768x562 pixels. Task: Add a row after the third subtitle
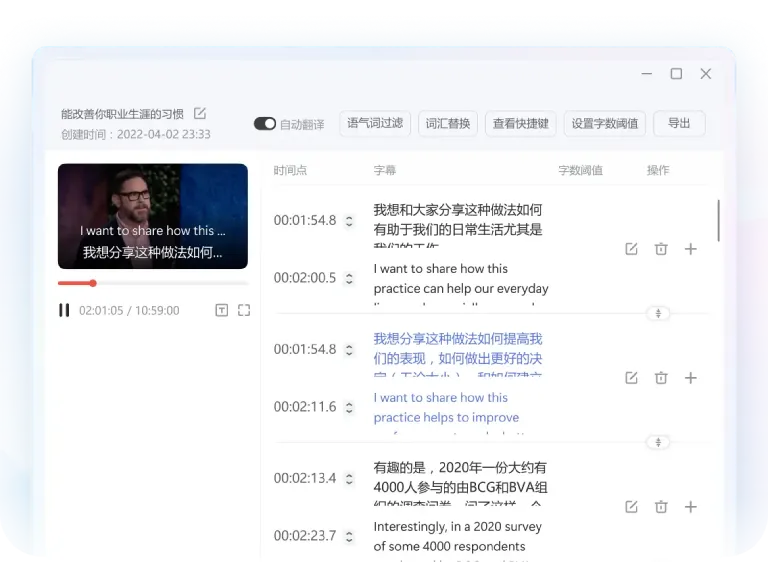click(690, 507)
